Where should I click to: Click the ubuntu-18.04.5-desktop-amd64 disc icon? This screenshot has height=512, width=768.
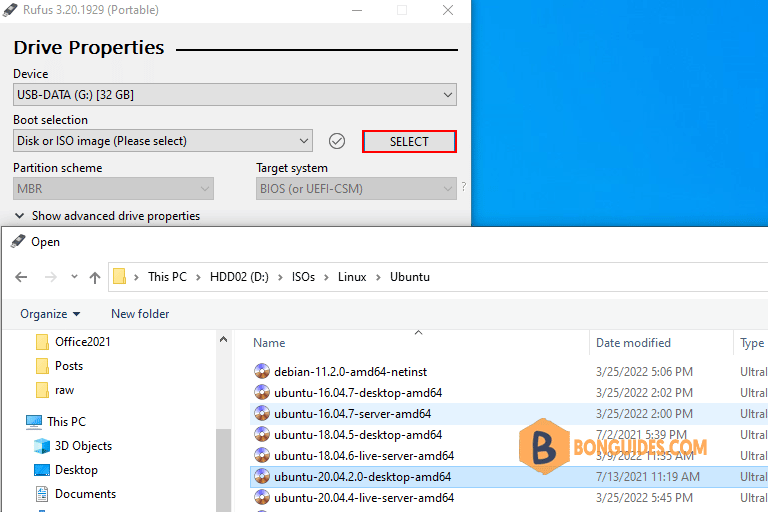tap(262, 435)
